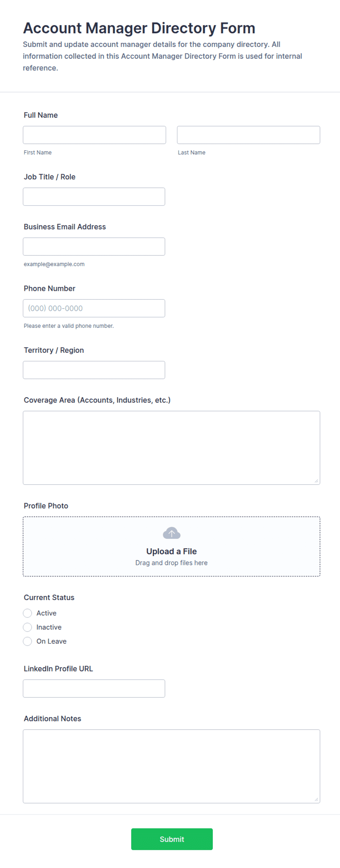The height and width of the screenshot is (868, 340).
Task: Select the Territory / Region text field
Action: pyautogui.click(x=94, y=370)
